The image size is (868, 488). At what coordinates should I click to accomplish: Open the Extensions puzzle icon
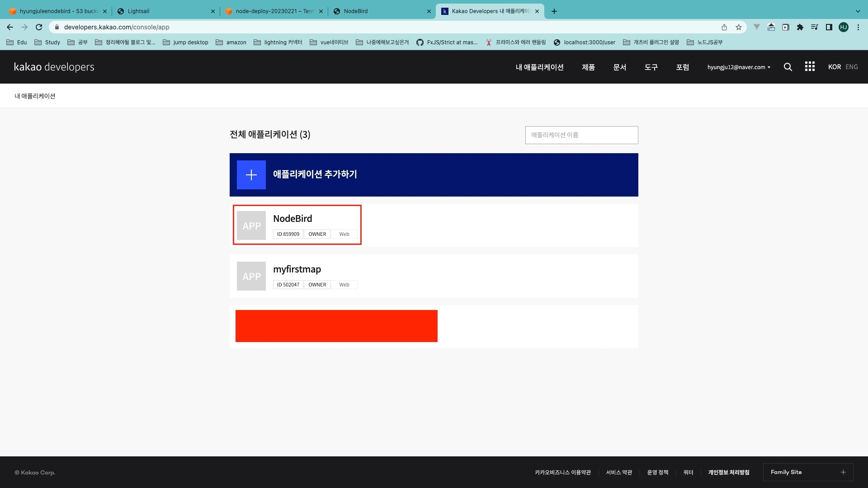(x=800, y=27)
